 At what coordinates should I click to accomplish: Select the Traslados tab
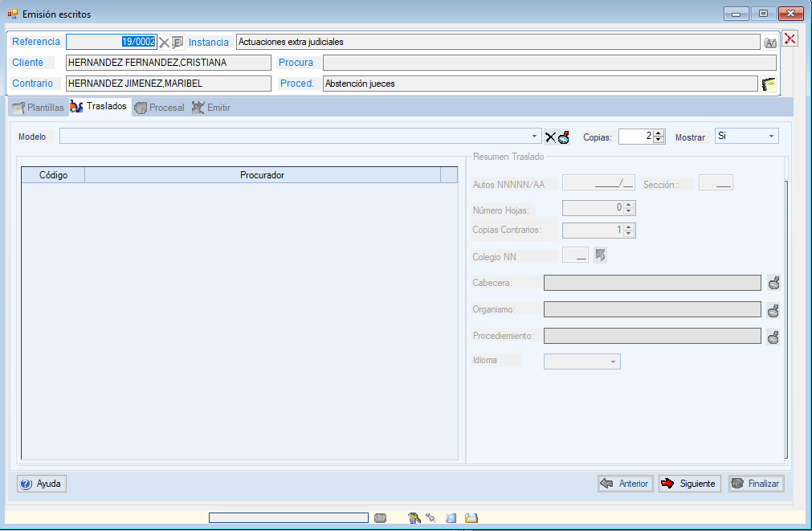(x=100, y=107)
